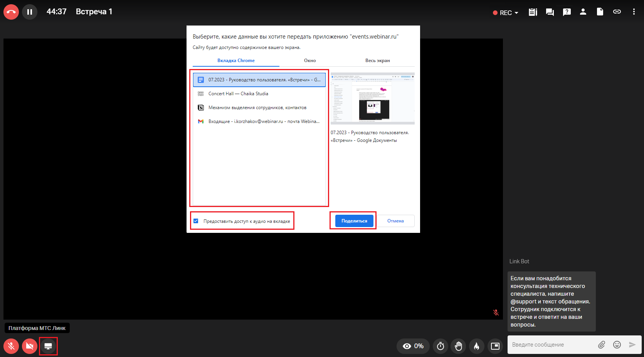Switch to the Весь экран tab
The height and width of the screenshot is (357, 644).
pyautogui.click(x=378, y=61)
